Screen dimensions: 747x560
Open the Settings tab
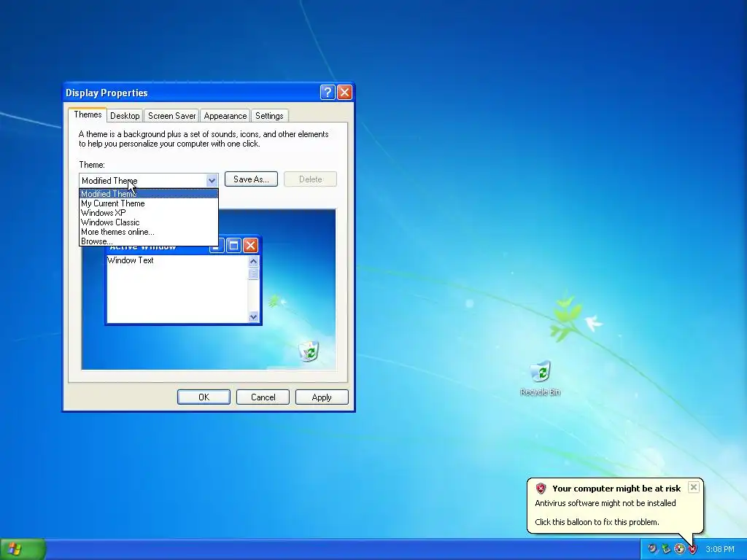click(269, 116)
